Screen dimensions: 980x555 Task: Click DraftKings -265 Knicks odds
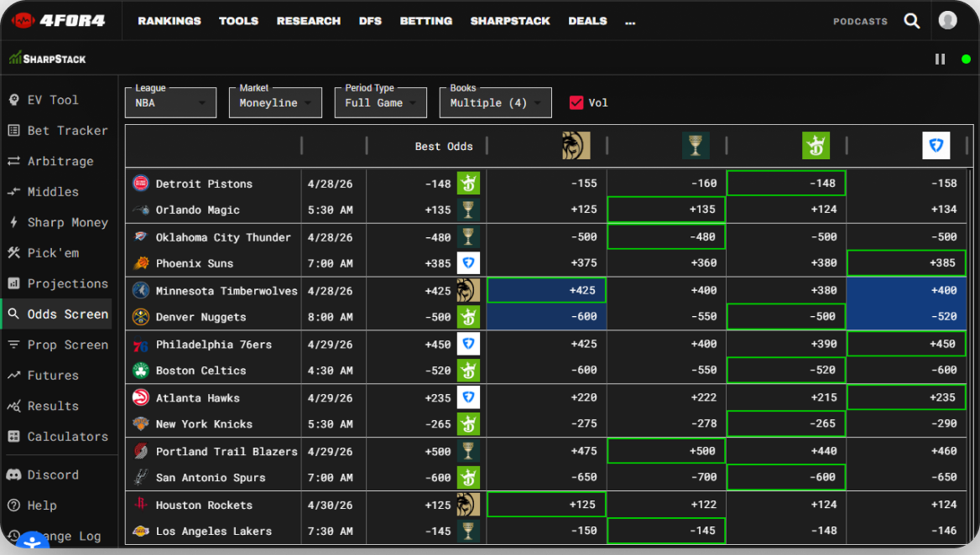[786, 424]
